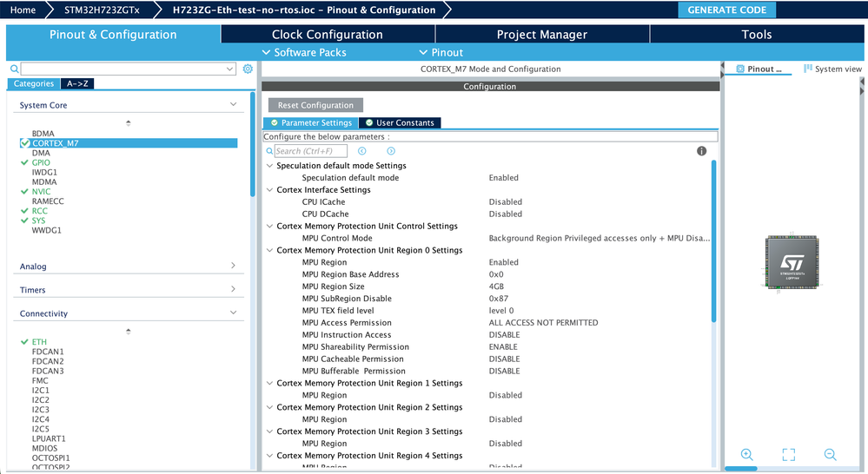
Task: Select RCC in System Core list
Action: pyautogui.click(x=39, y=211)
